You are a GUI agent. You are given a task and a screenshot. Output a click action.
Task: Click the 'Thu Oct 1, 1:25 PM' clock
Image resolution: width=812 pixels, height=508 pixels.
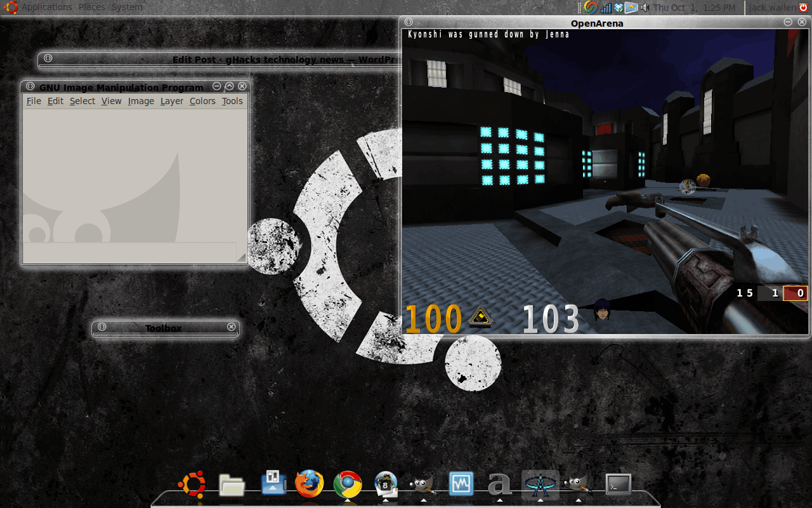[x=695, y=8]
